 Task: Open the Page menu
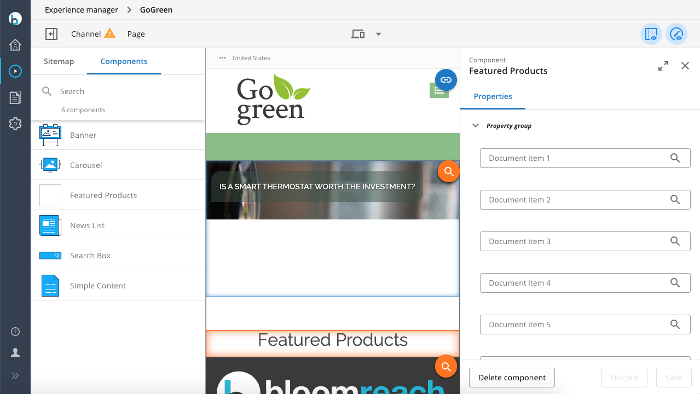[136, 34]
